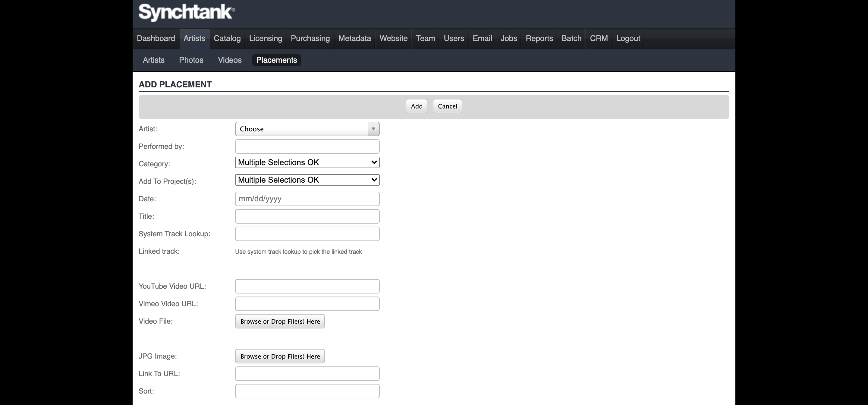Switch to the Videos subtab
Viewport: 868px width, 405px height.
click(229, 60)
